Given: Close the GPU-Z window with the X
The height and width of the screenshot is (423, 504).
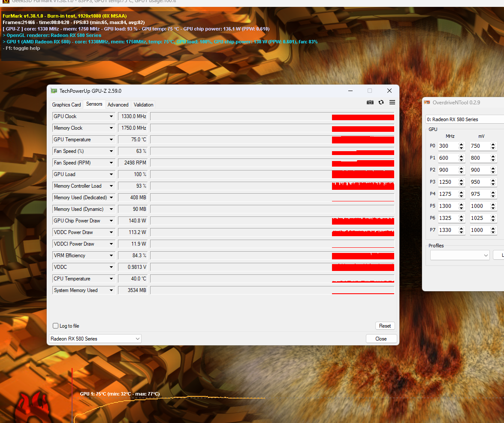Looking at the screenshot, I should pos(389,91).
